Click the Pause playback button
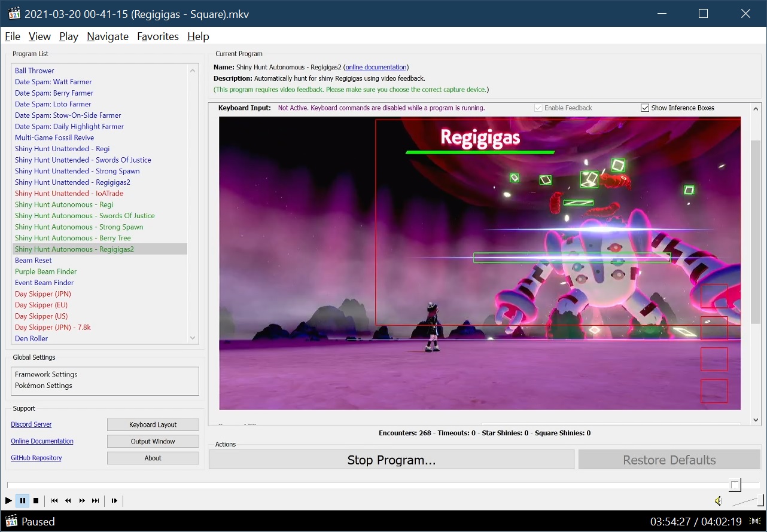 click(22, 501)
